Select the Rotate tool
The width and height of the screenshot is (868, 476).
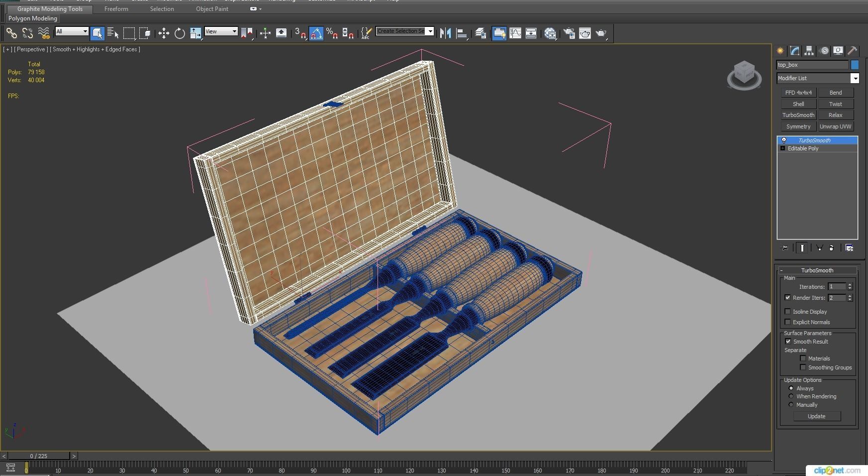click(x=180, y=33)
